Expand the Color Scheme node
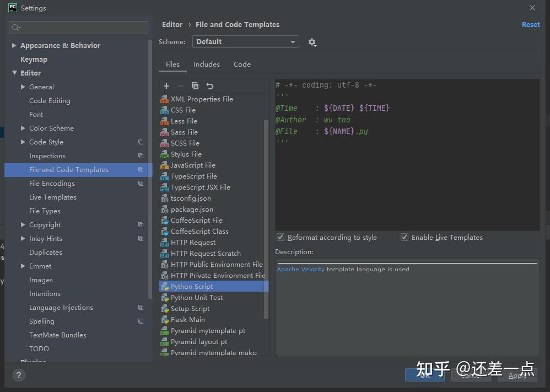550x392 pixels. (x=23, y=128)
